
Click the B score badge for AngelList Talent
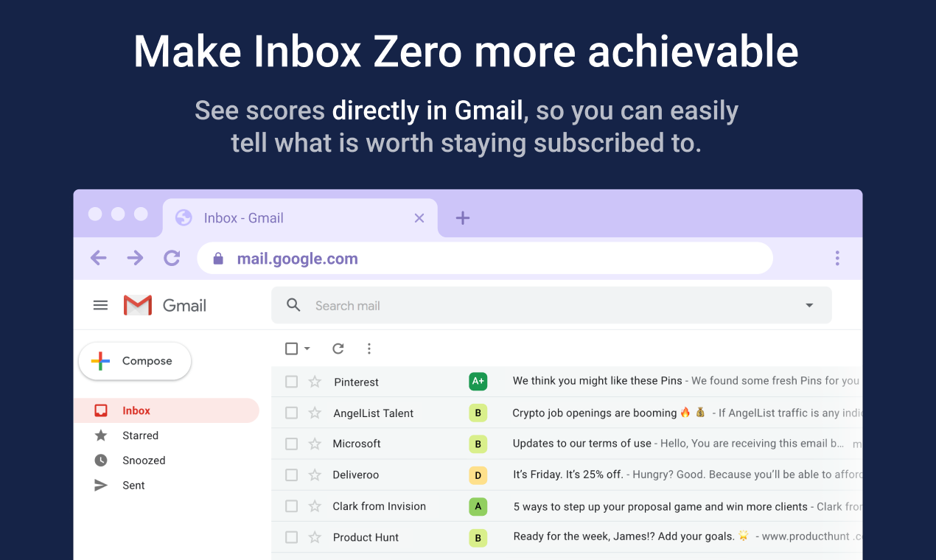[478, 413]
